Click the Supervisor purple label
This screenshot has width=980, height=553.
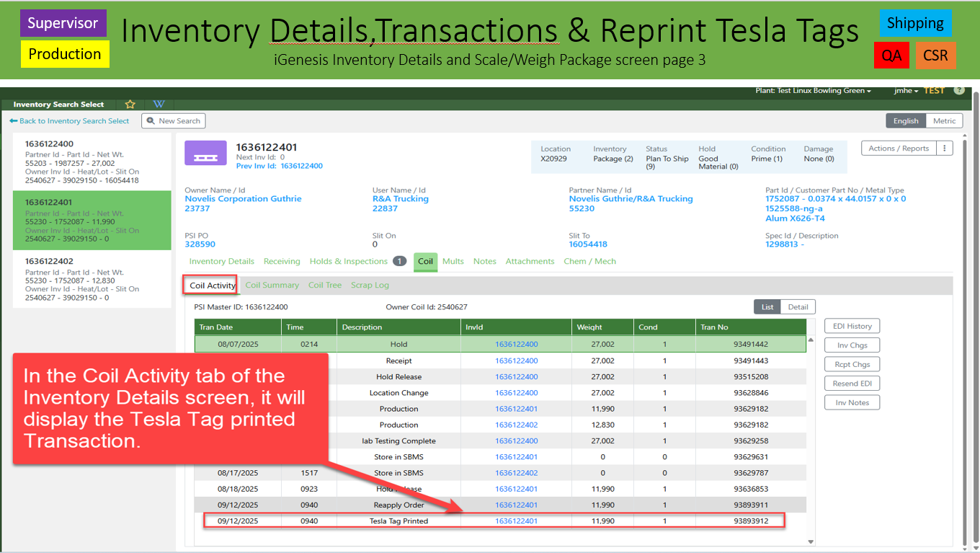(x=63, y=23)
